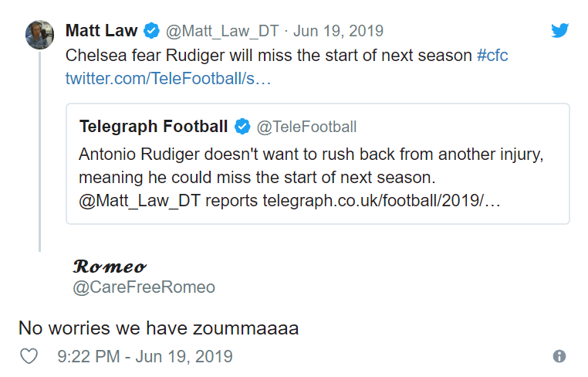Open the telegraph.co.uk/football/2019/… article link

pos(381,201)
